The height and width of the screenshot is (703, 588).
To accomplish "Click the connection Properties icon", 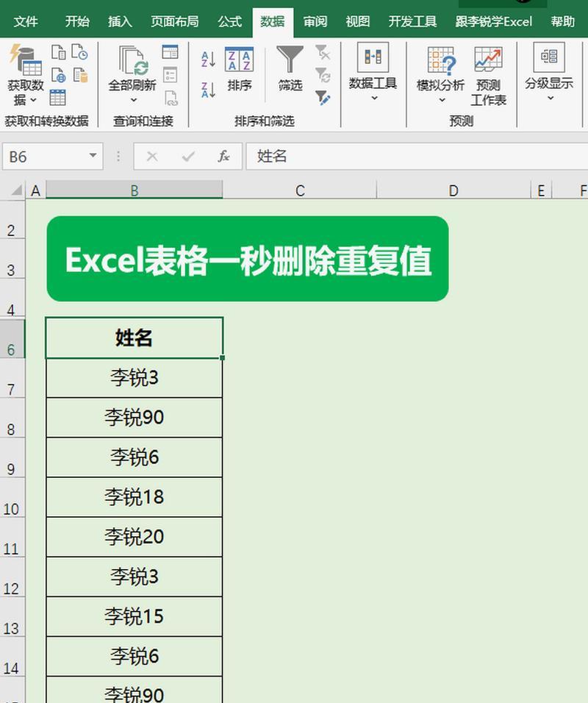I will pos(170,75).
